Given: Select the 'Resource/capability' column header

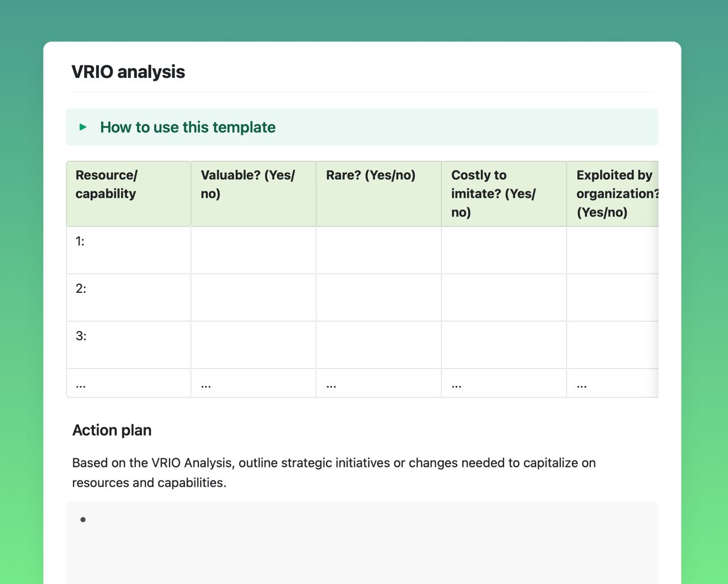Looking at the screenshot, I should [128, 184].
